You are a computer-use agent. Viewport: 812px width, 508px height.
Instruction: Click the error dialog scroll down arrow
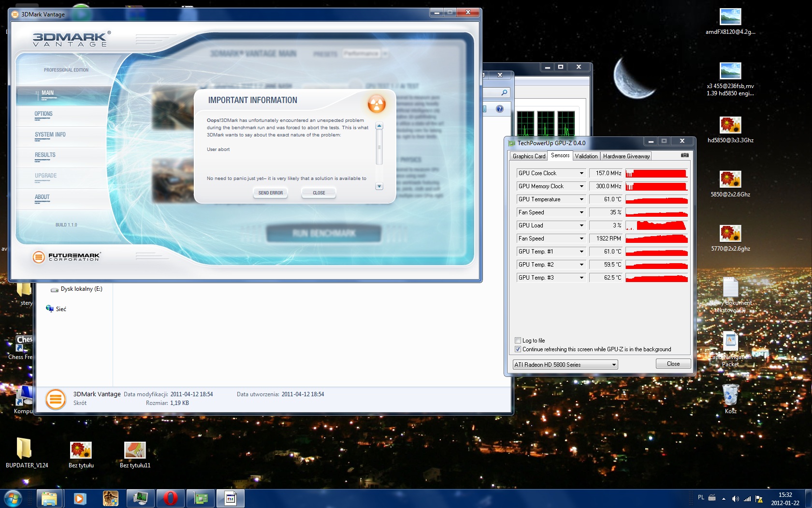[x=379, y=186]
